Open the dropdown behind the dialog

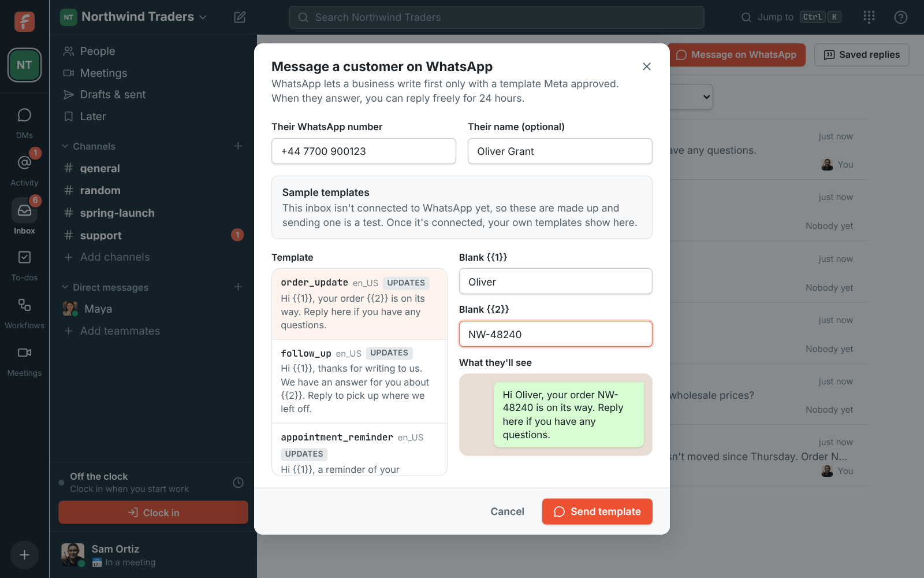tap(692, 97)
